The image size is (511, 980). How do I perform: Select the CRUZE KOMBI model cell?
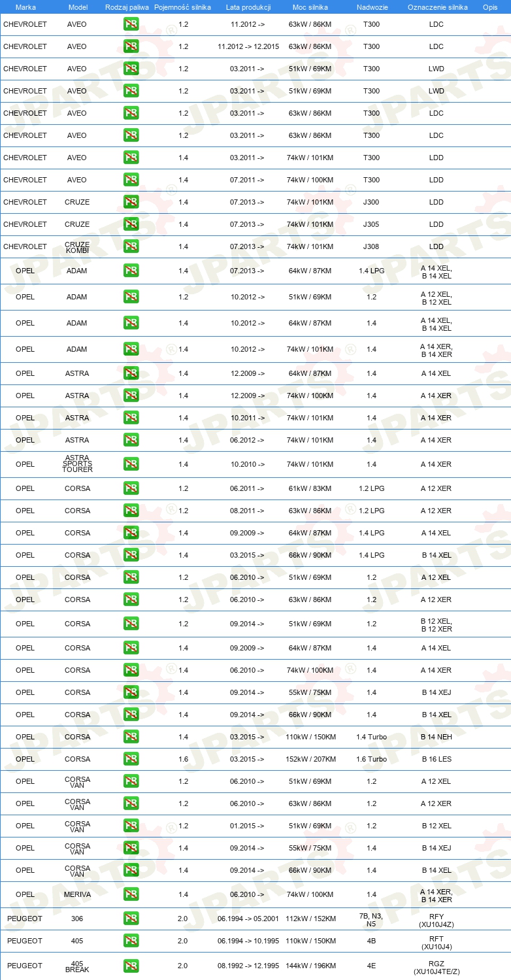tap(78, 248)
